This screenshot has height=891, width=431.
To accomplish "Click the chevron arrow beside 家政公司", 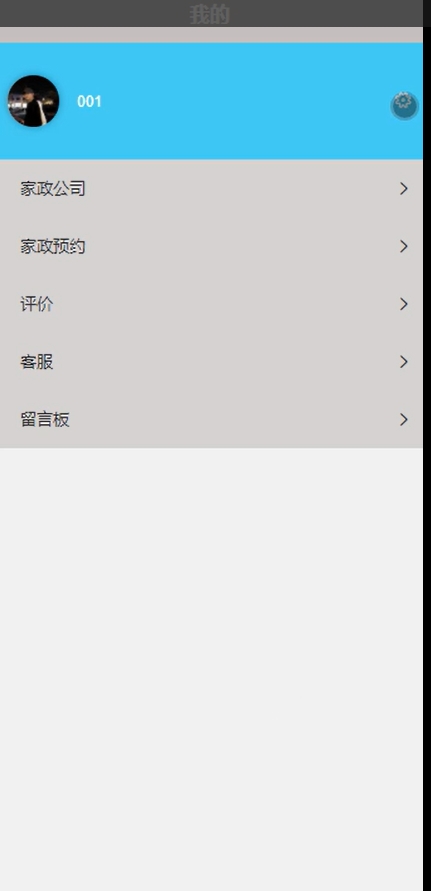I will click(x=404, y=189).
